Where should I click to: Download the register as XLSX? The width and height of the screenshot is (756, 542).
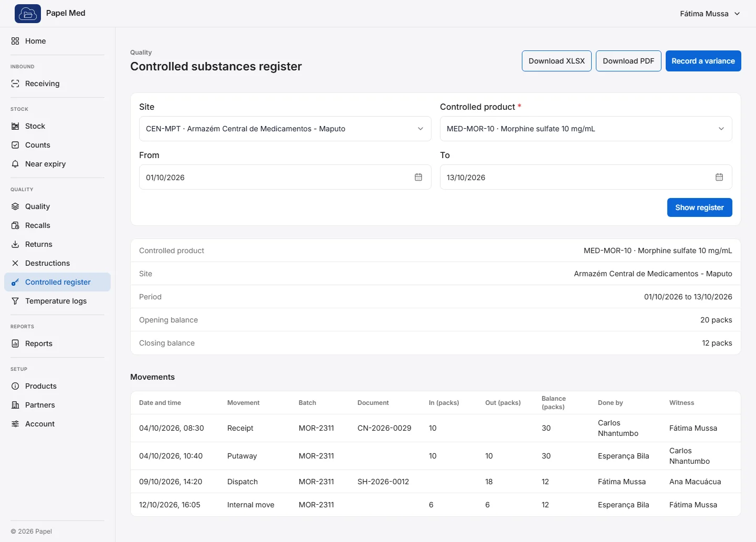tap(556, 61)
